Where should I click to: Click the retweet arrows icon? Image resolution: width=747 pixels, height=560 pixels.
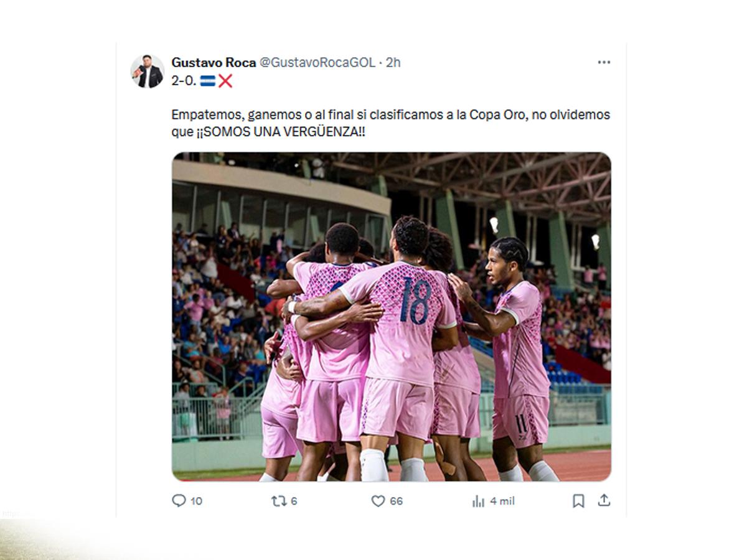pyautogui.click(x=279, y=500)
